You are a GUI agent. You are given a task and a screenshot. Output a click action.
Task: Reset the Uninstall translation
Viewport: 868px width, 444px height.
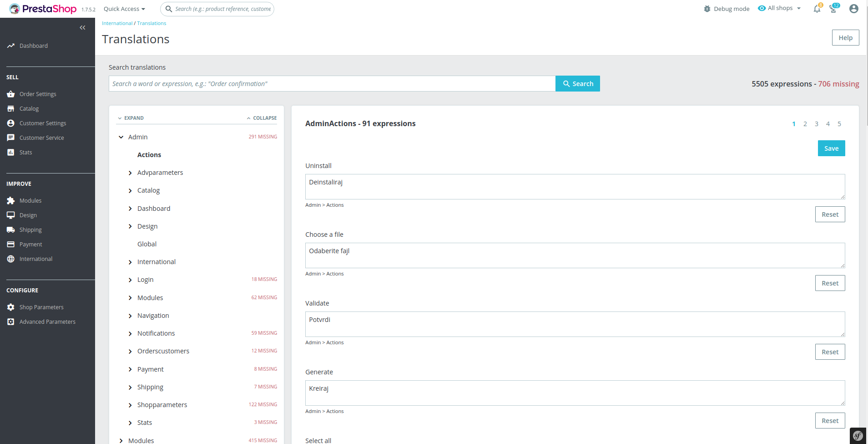tap(830, 214)
